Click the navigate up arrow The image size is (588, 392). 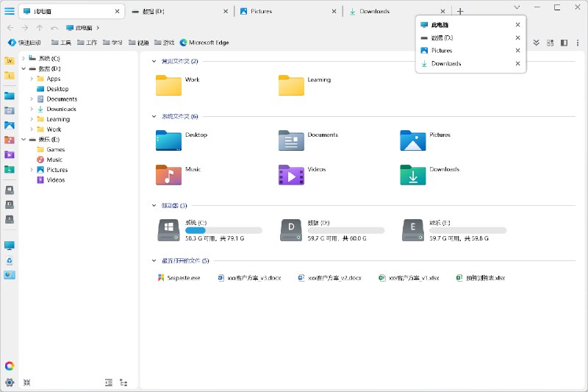40,28
